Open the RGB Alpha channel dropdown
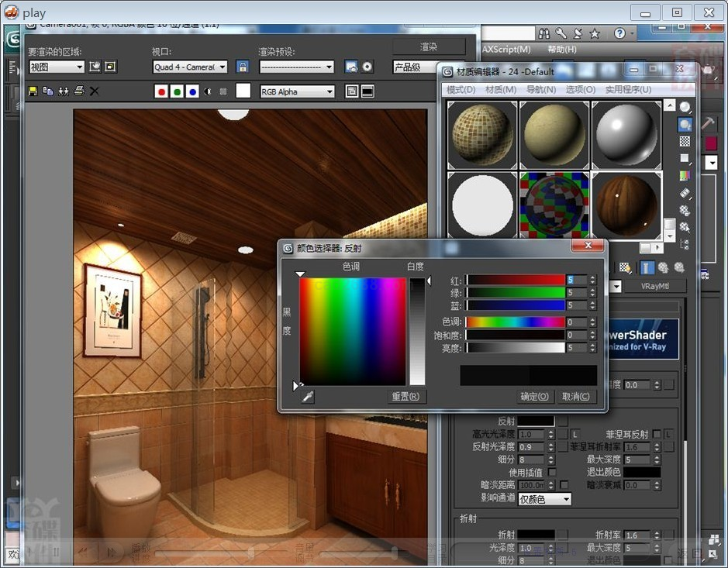 pos(297,91)
